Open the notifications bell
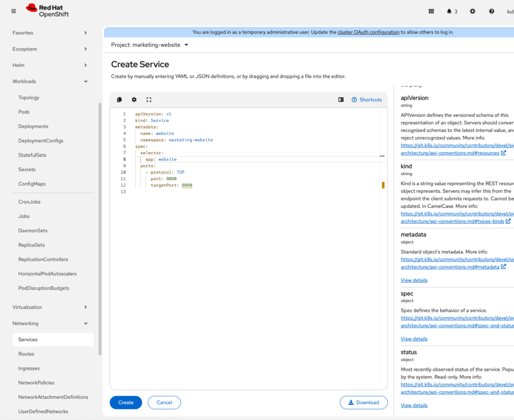The height and width of the screenshot is (420, 514). coord(451,11)
